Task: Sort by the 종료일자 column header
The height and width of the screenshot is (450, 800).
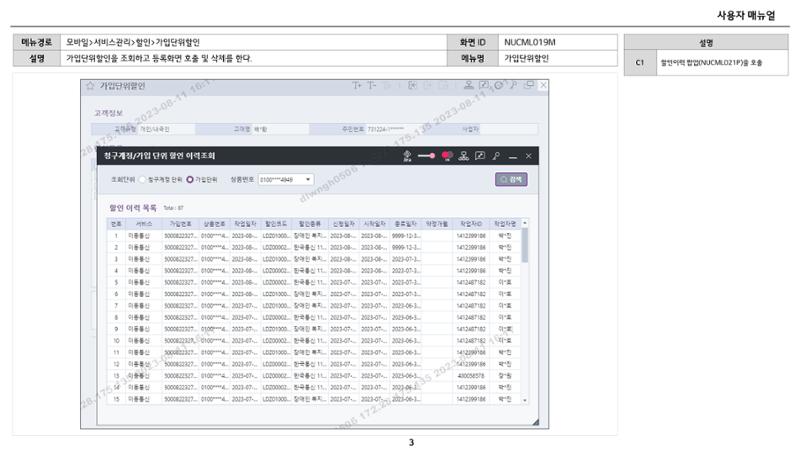Action: point(406,224)
